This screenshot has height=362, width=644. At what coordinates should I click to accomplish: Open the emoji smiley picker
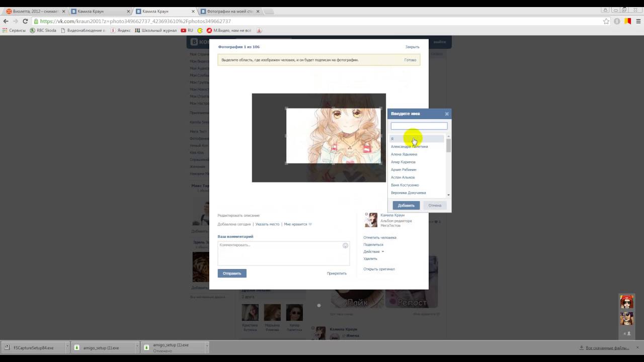345,245
